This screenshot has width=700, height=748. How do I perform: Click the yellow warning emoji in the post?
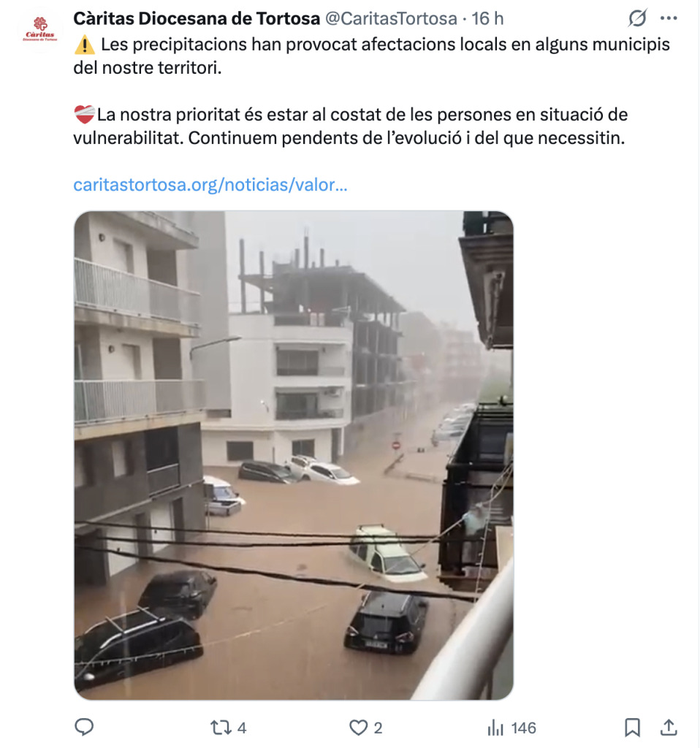click(85, 45)
